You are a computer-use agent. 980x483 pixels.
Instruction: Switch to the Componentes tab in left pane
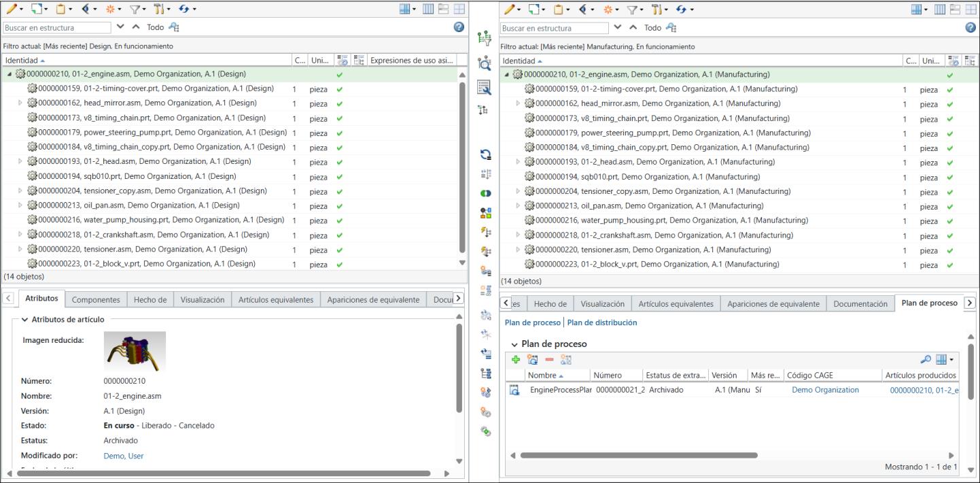pos(96,300)
